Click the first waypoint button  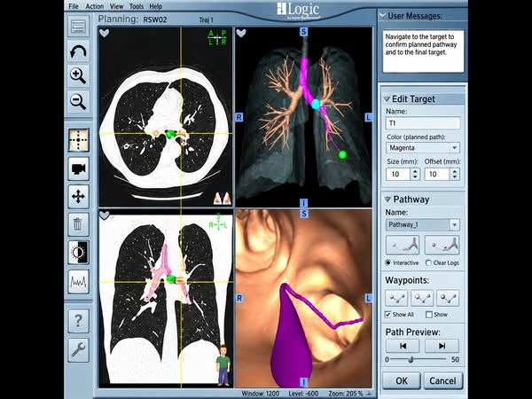[396, 298]
